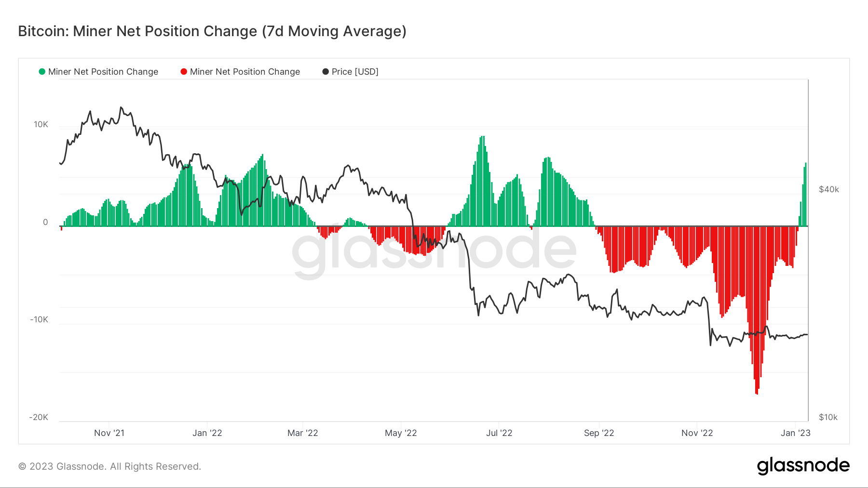868x488 pixels.
Task: Click the -20K left axis label
Action: 39,417
